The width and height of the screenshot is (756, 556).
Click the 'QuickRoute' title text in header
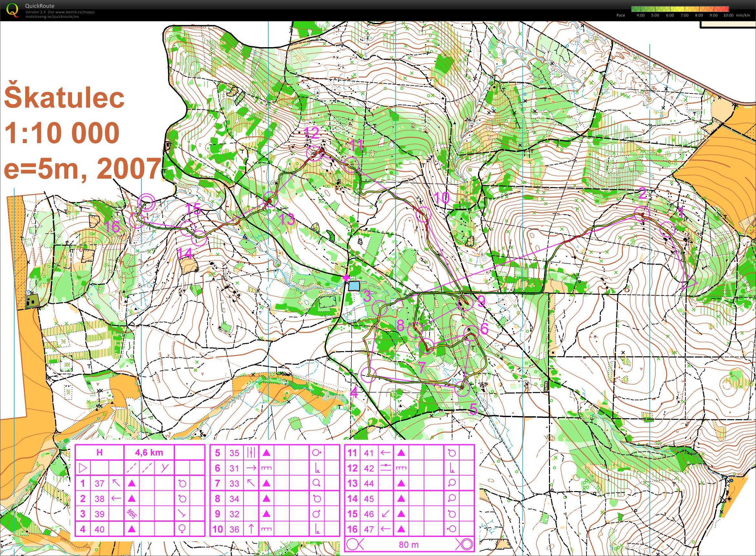(x=40, y=6)
